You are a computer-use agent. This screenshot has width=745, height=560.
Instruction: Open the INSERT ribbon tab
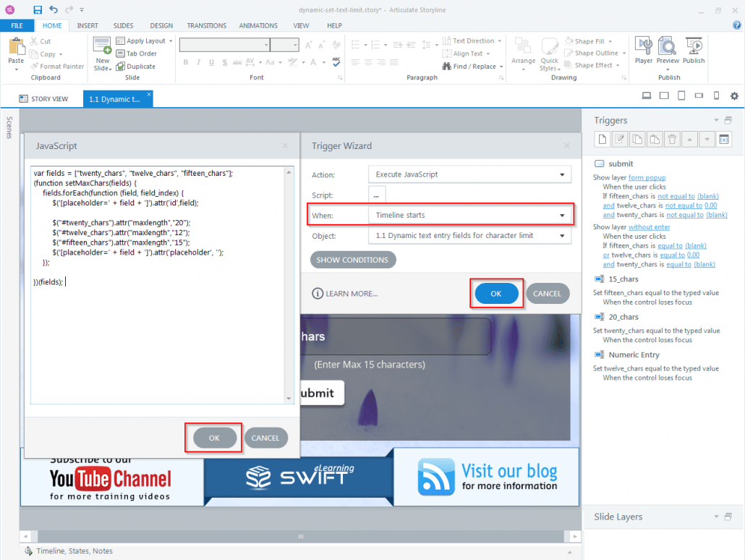point(88,25)
